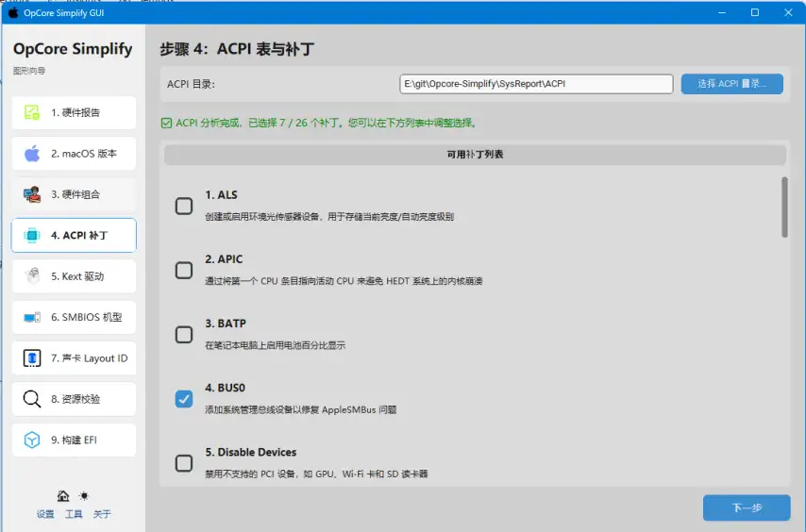Click the home icon in sidebar footer
The image size is (806, 532).
coord(63,496)
